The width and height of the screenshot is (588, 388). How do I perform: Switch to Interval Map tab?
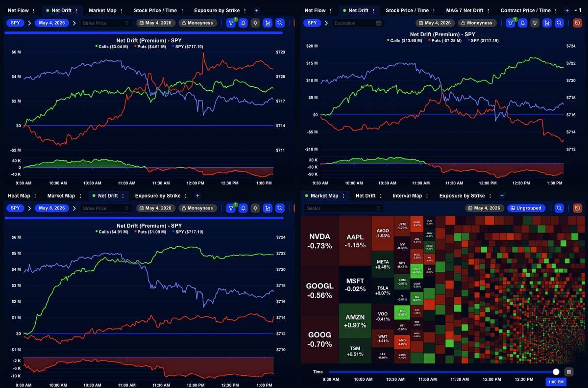point(407,196)
